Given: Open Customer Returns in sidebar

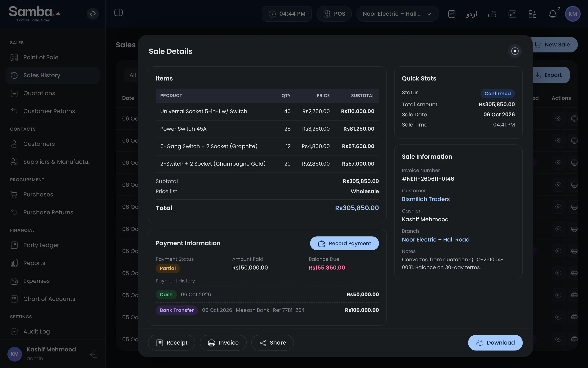Looking at the screenshot, I should point(52,111).
